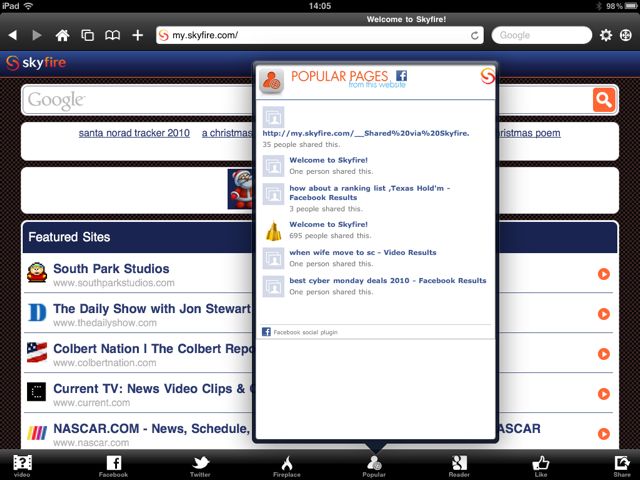This screenshot has width=640, height=480.
Task: Click the large Google search field on page
Action: tap(138, 100)
